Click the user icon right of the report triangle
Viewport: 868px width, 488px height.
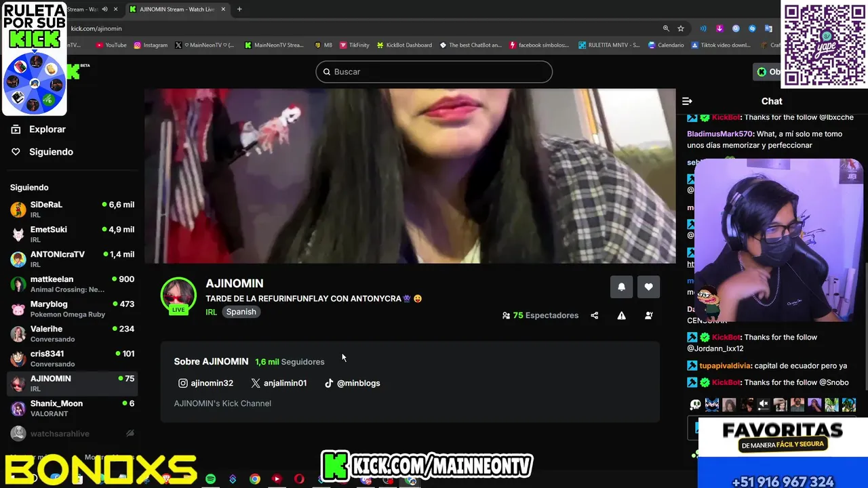click(648, 315)
